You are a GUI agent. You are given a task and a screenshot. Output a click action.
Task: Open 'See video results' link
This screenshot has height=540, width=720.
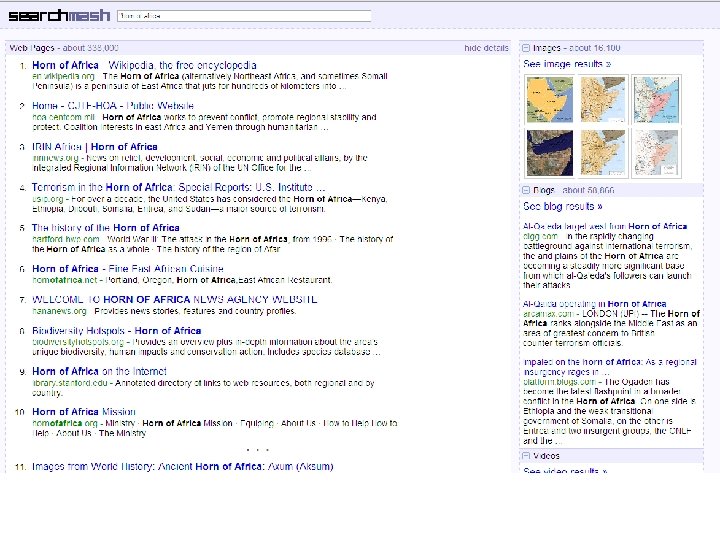click(565, 471)
